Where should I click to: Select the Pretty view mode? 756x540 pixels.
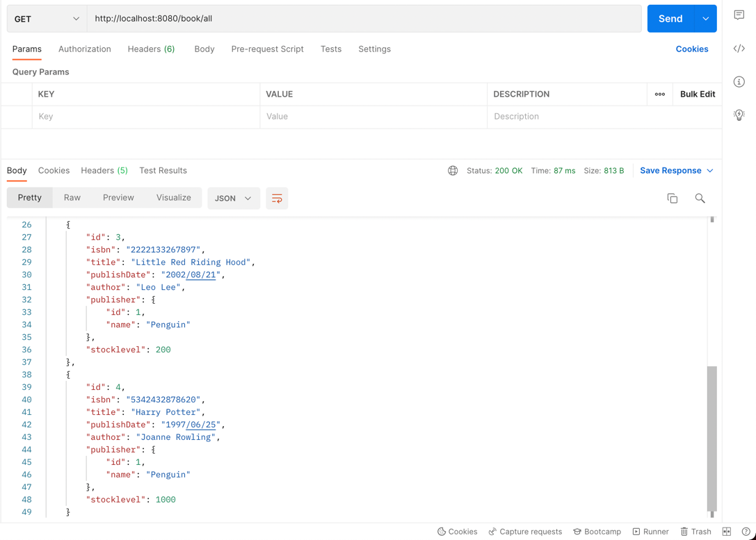29,197
